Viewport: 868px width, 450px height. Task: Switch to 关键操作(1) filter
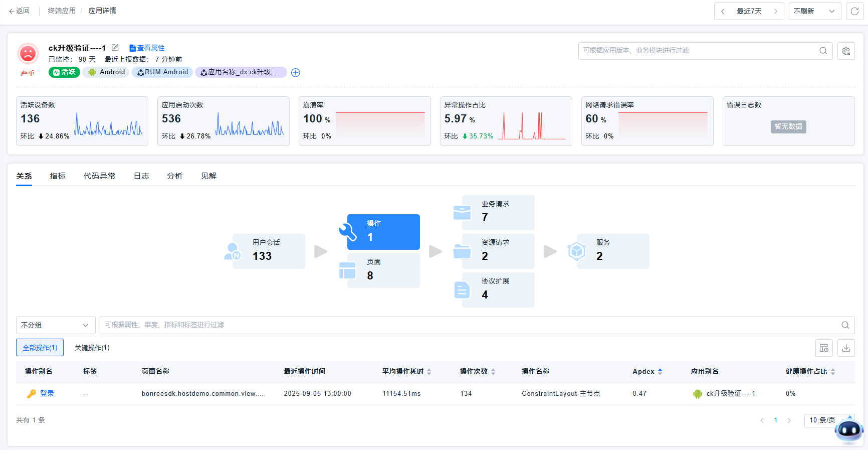click(x=92, y=348)
